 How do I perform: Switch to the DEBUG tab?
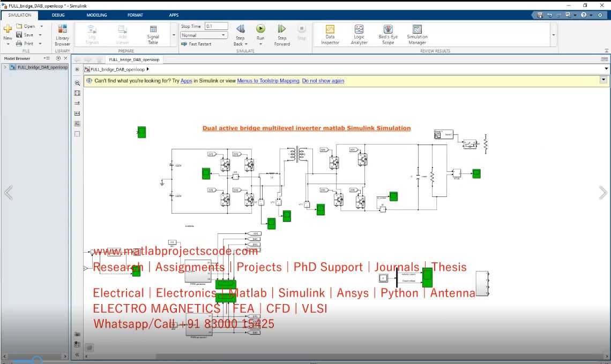click(58, 15)
